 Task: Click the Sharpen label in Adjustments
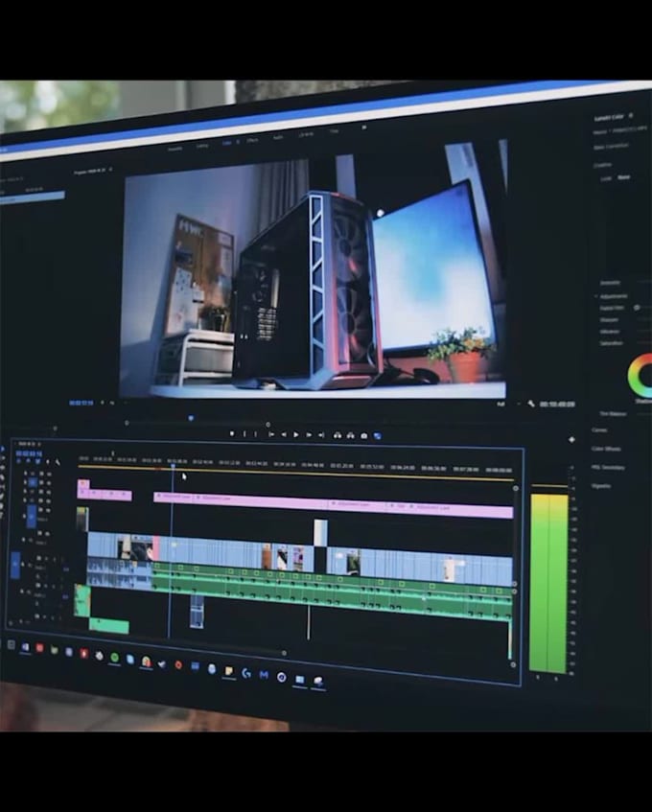click(609, 319)
